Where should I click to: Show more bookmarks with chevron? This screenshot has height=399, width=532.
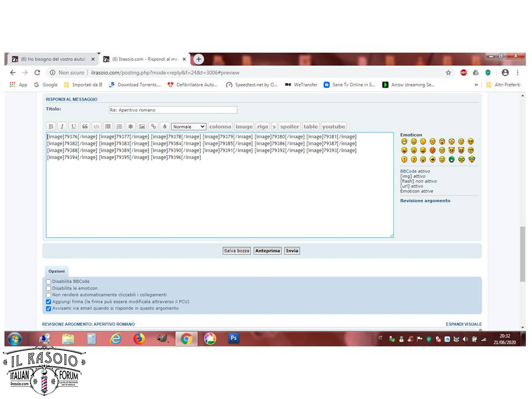click(476, 85)
